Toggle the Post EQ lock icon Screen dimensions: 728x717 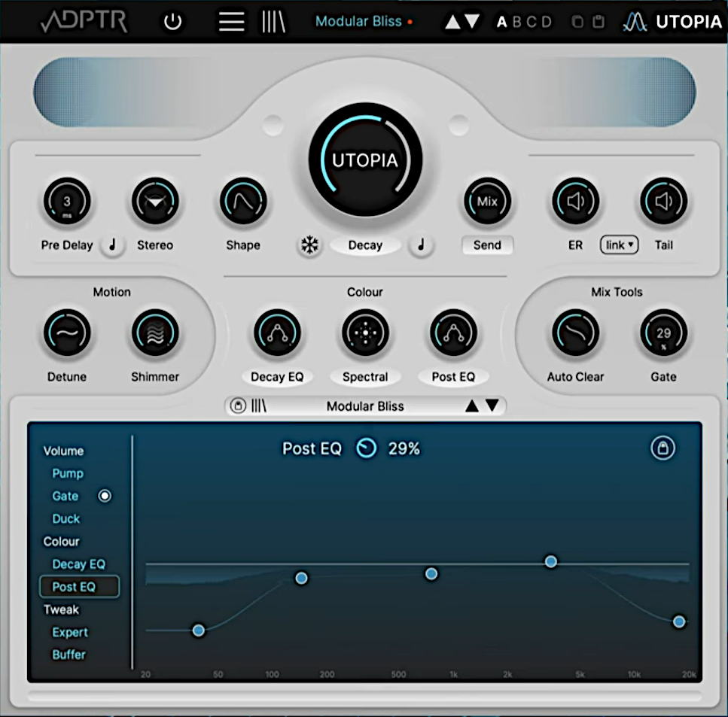663,448
